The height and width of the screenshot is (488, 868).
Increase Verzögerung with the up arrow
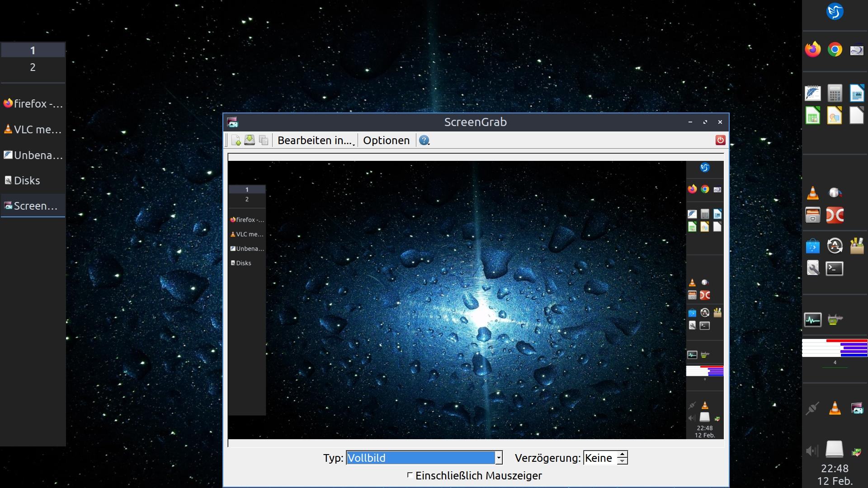click(x=623, y=455)
